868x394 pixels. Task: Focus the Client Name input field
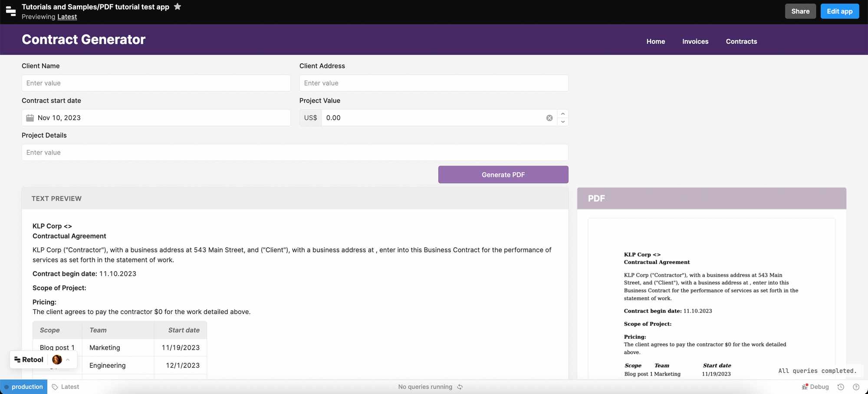pyautogui.click(x=156, y=83)
